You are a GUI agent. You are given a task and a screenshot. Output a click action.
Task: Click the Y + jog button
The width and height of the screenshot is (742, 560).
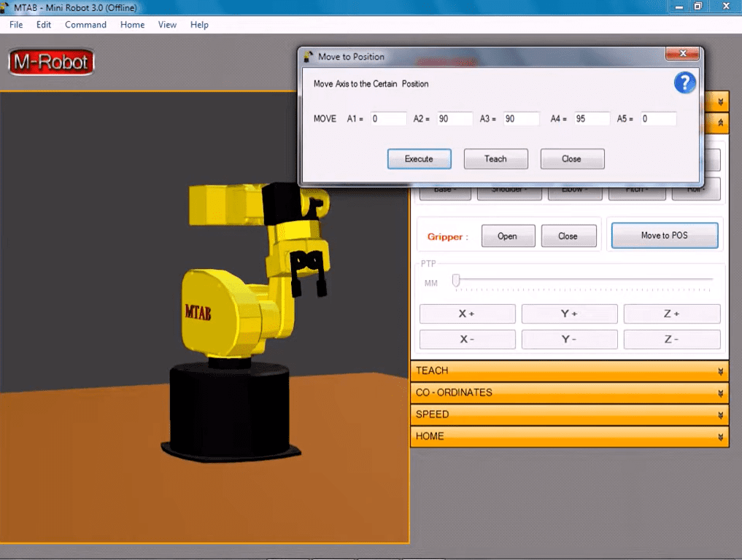pyautogui.click(x=569, y=314)
